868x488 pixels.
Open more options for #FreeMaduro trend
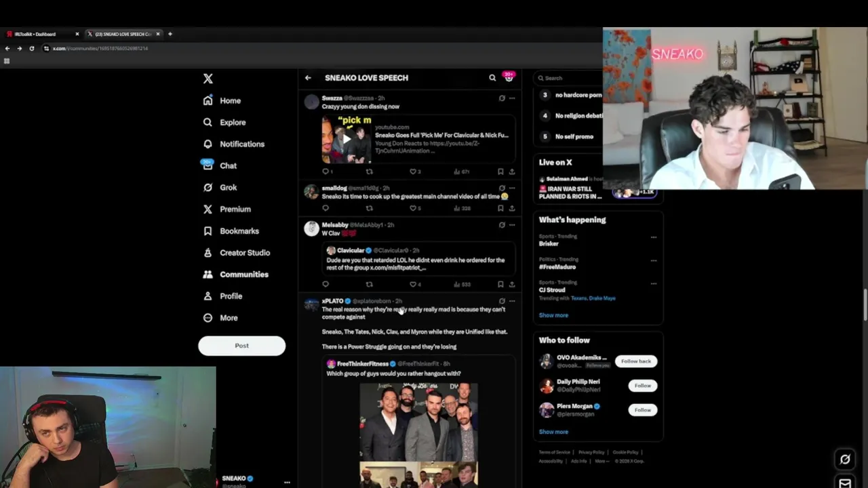point(654,260)
